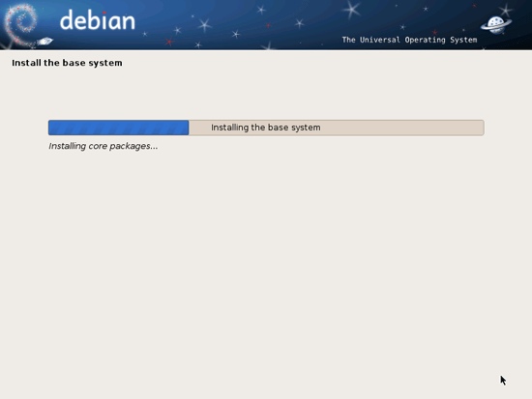Click the Install the base system heading
Image resolution: width=532 pixels, height=399 pixels.
pyautogui.click(x=67, y=63)
